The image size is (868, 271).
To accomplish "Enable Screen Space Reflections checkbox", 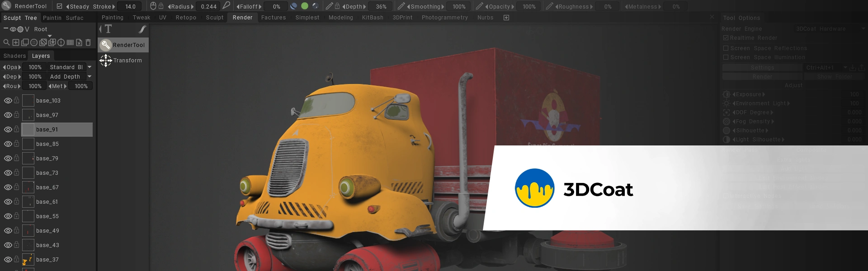I will [x=726, y=48].
